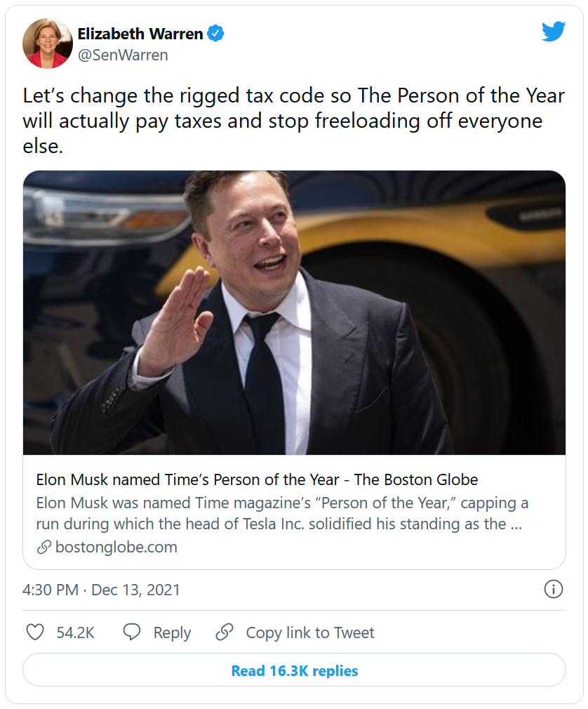Click the Twitter bird logo

pos(553,32)
